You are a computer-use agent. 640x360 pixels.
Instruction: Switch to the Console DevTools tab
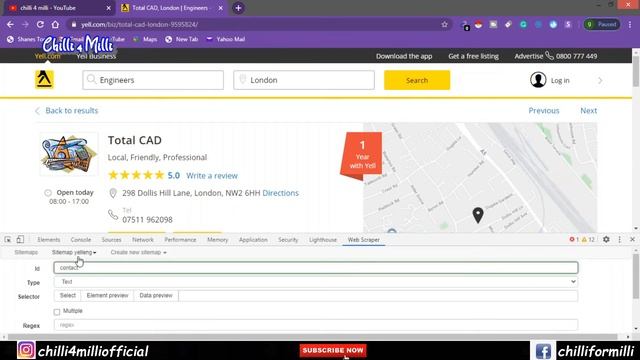[81, 240]
